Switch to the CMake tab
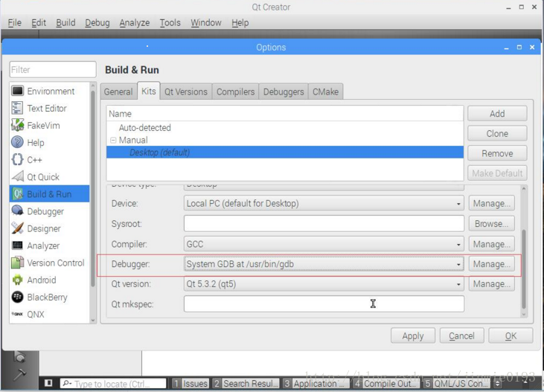Image resolution: width=544 pixels, height=392 pixels. click(x=325, y=92)
